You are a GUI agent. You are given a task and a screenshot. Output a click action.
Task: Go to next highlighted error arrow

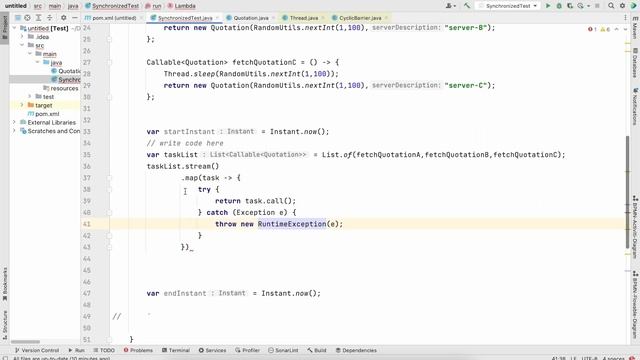[x=625, y=29]
